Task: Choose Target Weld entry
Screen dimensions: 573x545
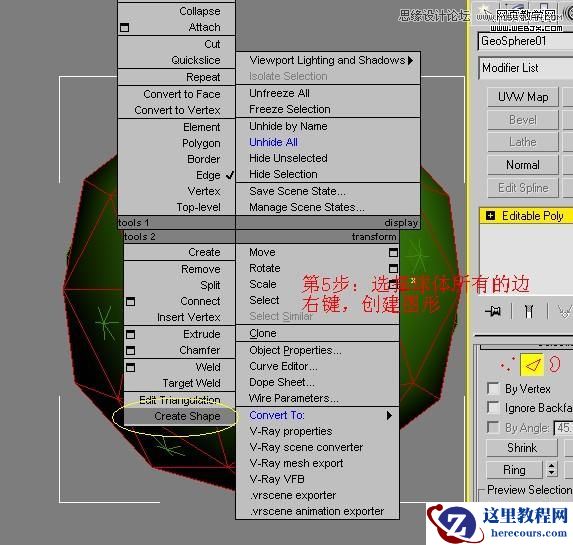Action: 191,383
